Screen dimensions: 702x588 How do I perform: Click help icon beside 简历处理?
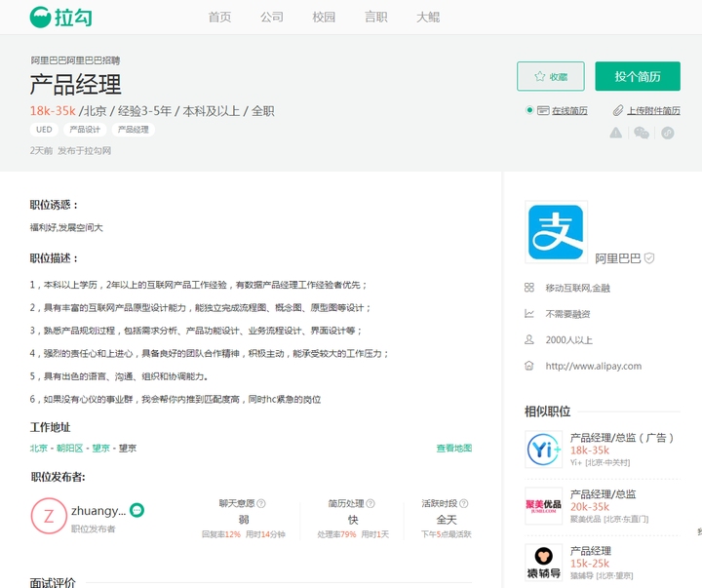click(370, 503)
